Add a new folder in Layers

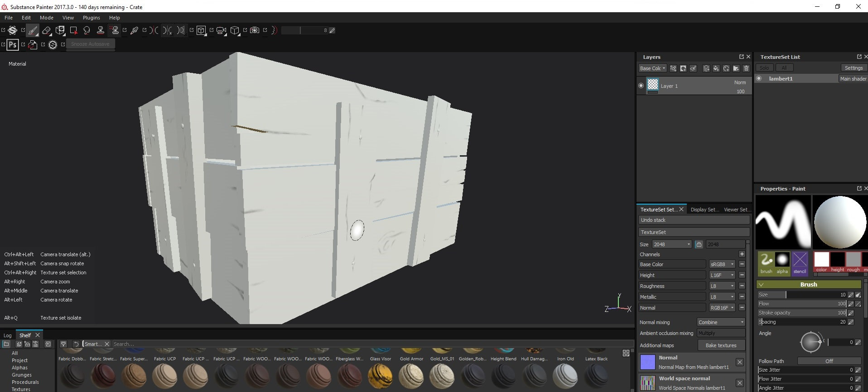pyautogui.click(x=736, y=68)
